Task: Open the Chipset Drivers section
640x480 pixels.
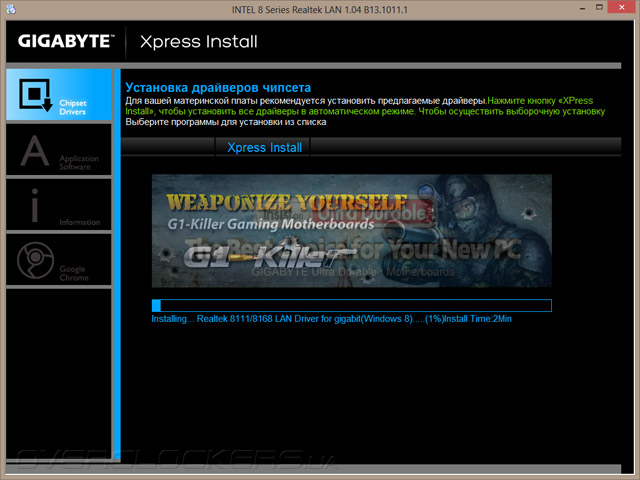Action: (59, 95)
